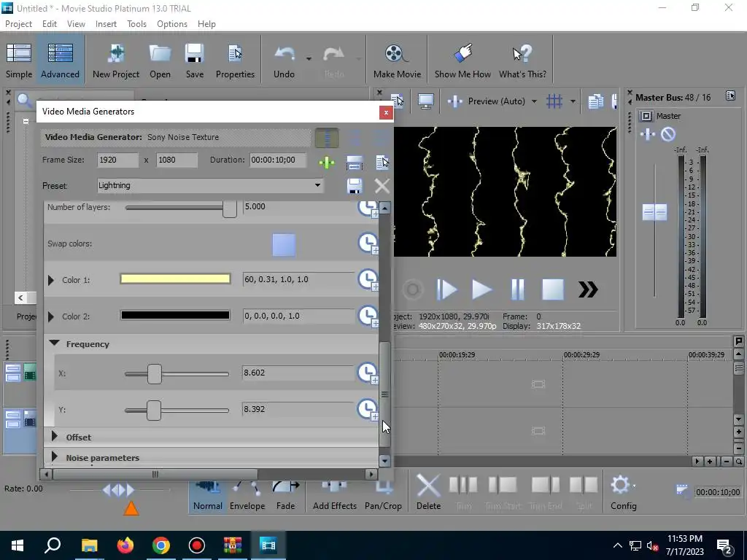Click Play From Start in preview
Screen dimensions: 747x560
pyautogui.click(x=447, y=289)
